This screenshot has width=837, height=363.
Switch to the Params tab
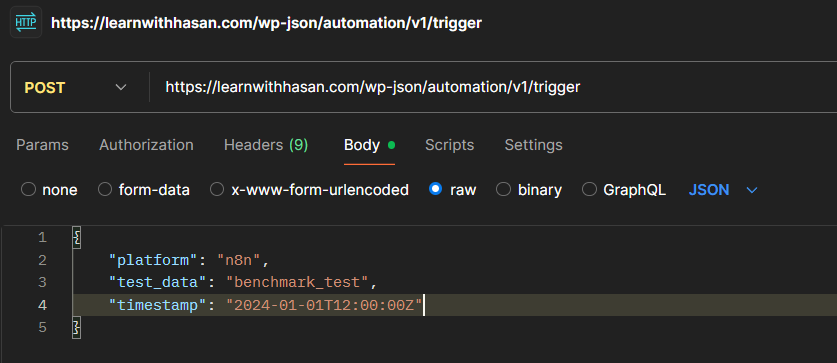tap(42, 145)
